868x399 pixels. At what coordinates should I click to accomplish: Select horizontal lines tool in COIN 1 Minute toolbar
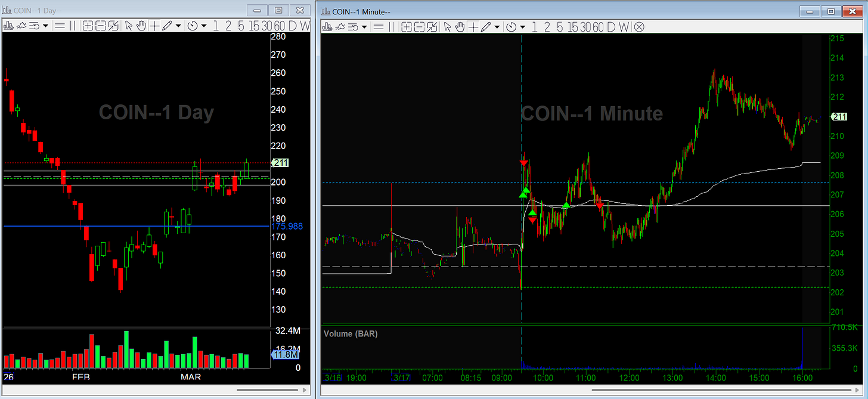[x=379, y=27]
